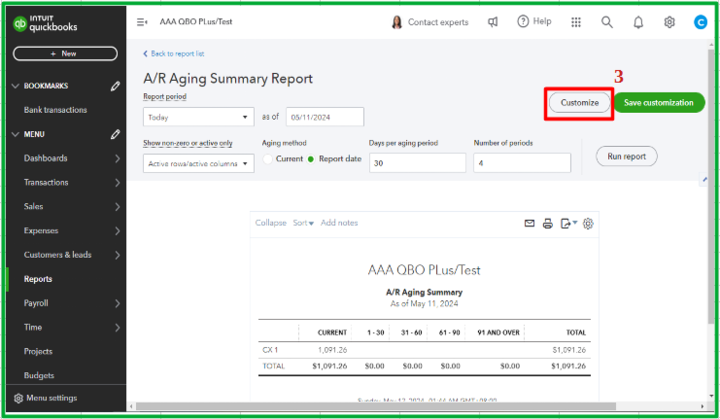Open the Sort dropdown
The height and width of the screenshot is (419, 720).
(303, 223)
